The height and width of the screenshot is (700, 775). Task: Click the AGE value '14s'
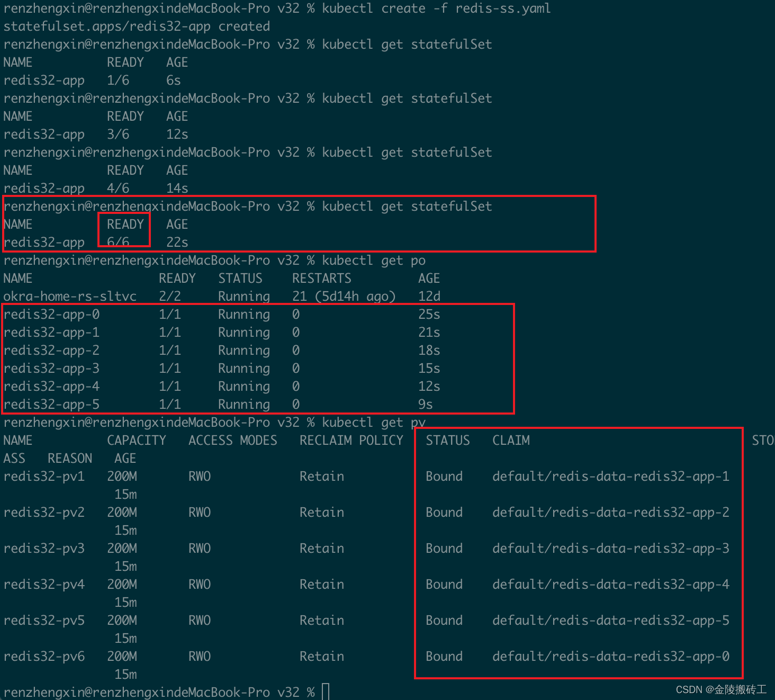[x=177, y=189]
